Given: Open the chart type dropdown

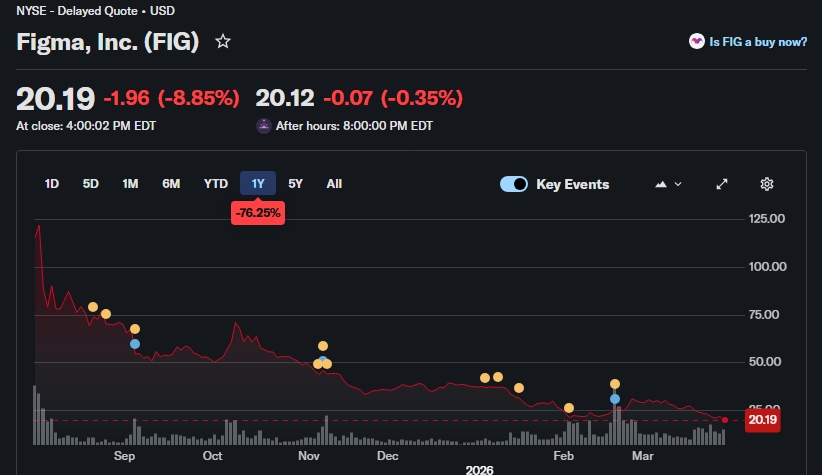Looking at the screenshot, I should tap(668, 184).
